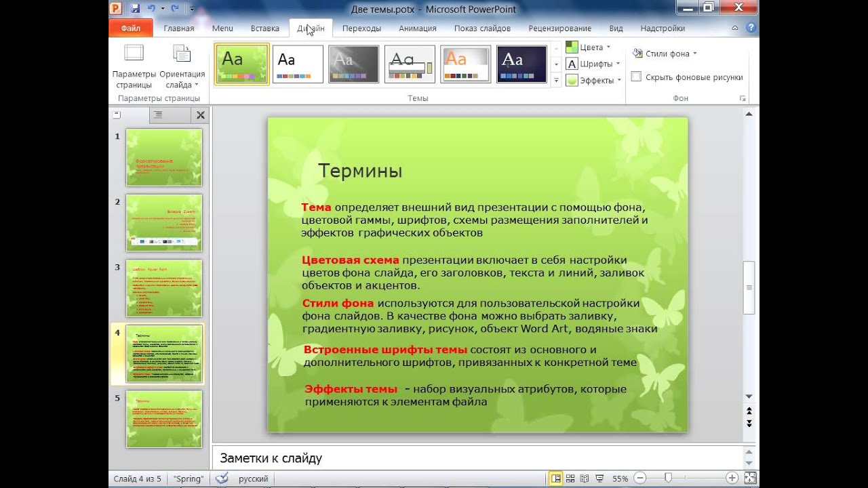Select slide 3 thumbnail
This screenshot has height=488, width=868.
pyautogui.click(x=164, y=288)
